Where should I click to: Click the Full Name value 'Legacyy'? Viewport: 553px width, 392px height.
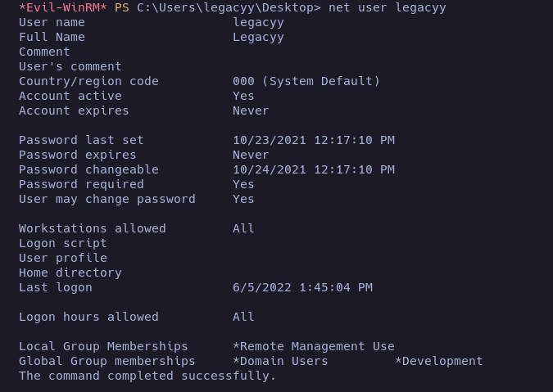pos(258,37)
